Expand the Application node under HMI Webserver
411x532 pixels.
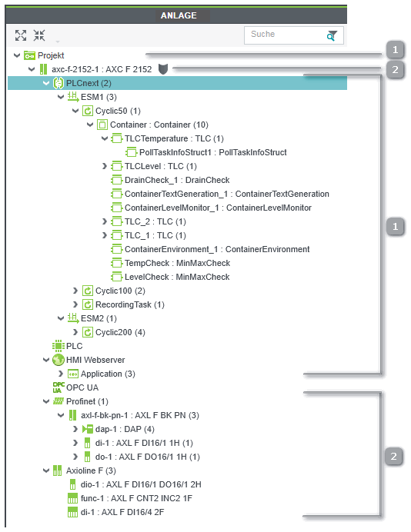[61, 374]
